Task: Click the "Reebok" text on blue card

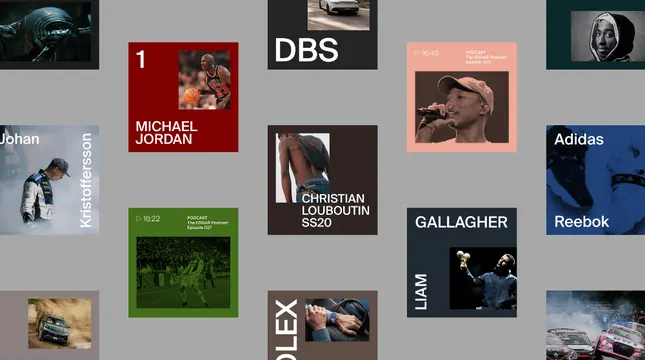Action: coord(581,222)
